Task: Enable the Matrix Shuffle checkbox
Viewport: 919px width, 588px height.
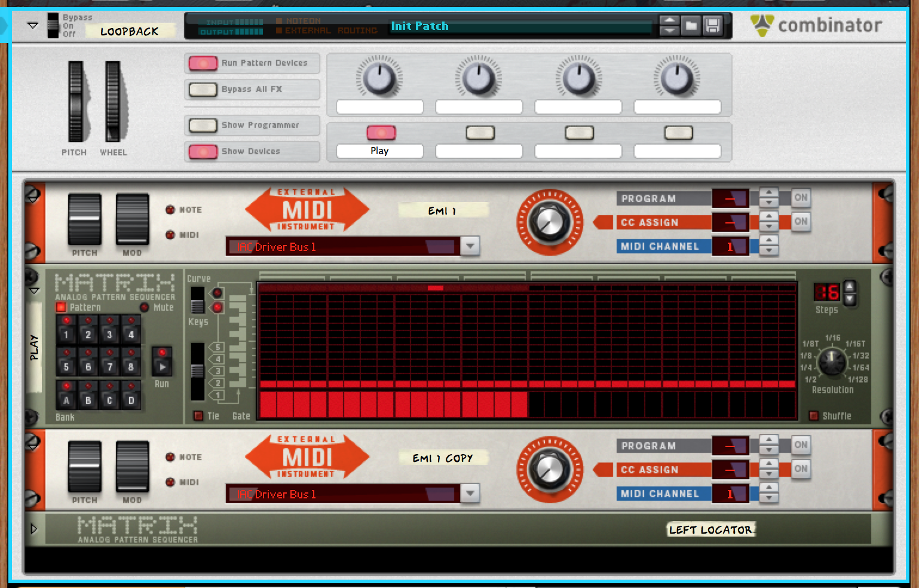Action: coord(813,416)
